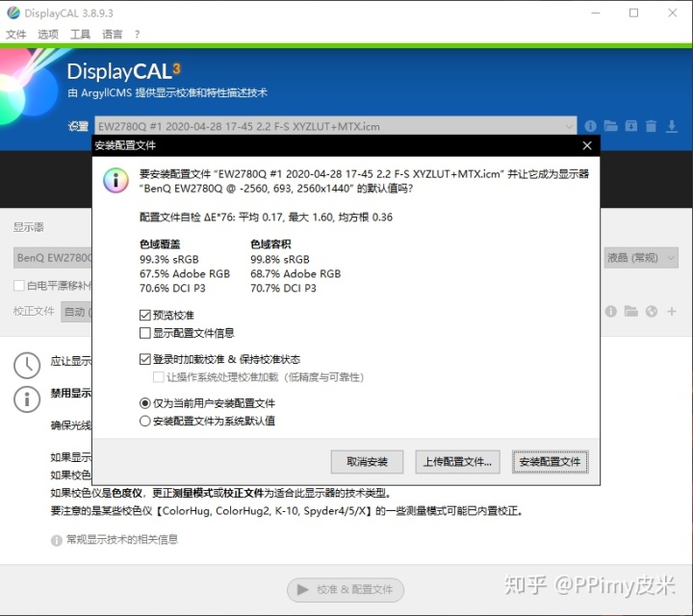
Task: Check let operating system handle calibration
Action: click(158, 377)
